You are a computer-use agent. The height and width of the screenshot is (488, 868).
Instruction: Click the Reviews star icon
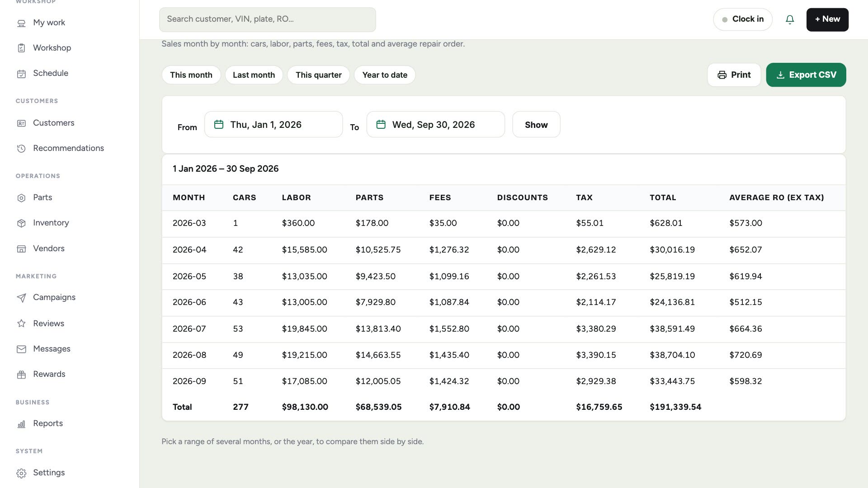coord(21,324)
